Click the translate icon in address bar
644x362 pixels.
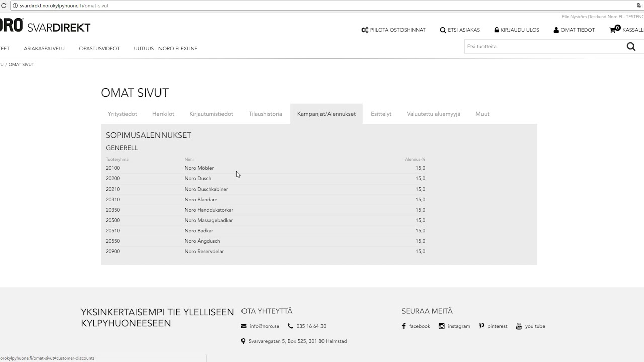pos(640,5)
